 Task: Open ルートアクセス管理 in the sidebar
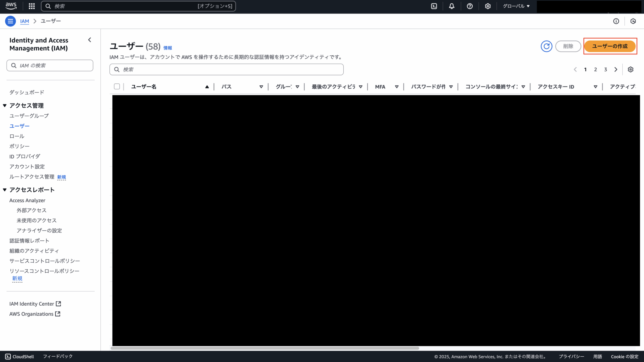(32, 177)
